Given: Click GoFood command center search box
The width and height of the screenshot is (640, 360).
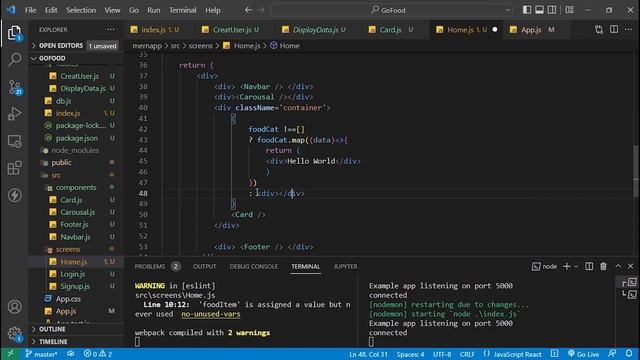Looking at the screenshot, I should (x=392, y=10).
